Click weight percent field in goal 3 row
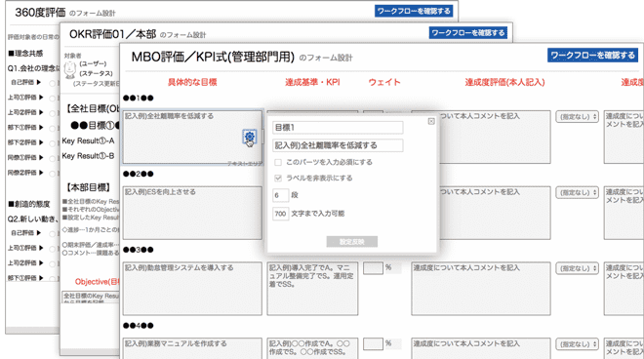This screenshot has width=644, height=359. [x=373, y=268]
